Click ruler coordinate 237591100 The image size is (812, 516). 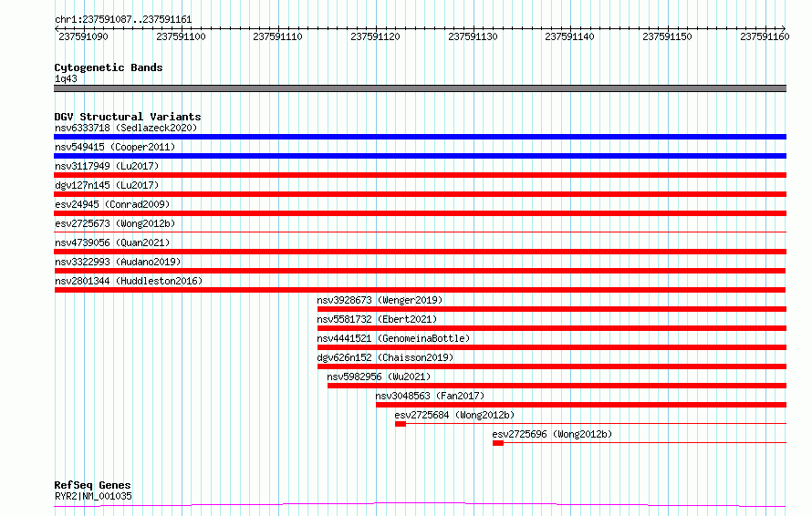(x=181, y=36)
